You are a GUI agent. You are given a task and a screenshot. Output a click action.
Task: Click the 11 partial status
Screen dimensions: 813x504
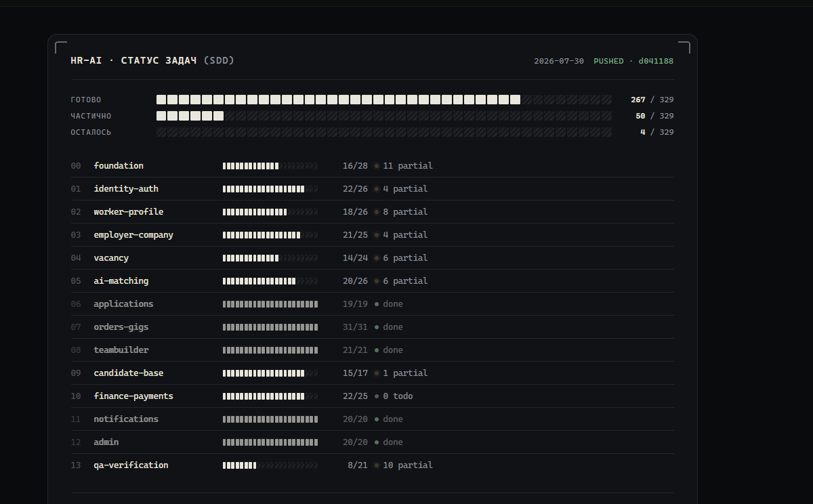pos(408,166)
